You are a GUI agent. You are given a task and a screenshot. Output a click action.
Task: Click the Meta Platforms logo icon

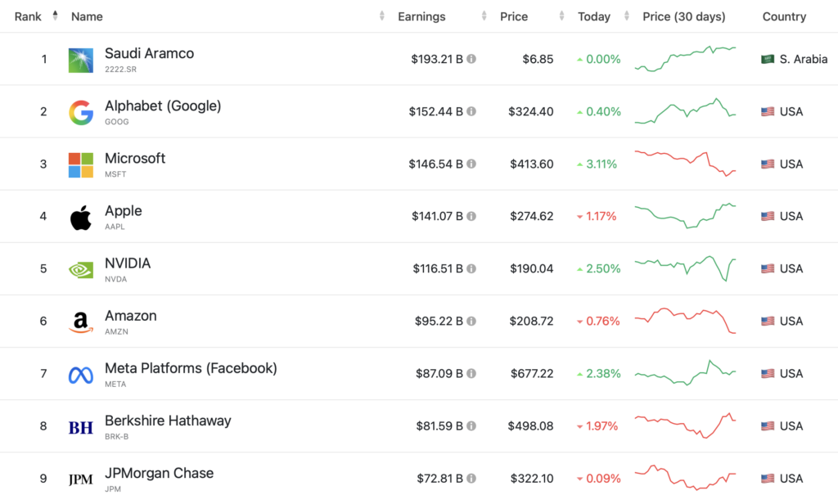pos(81,375)
